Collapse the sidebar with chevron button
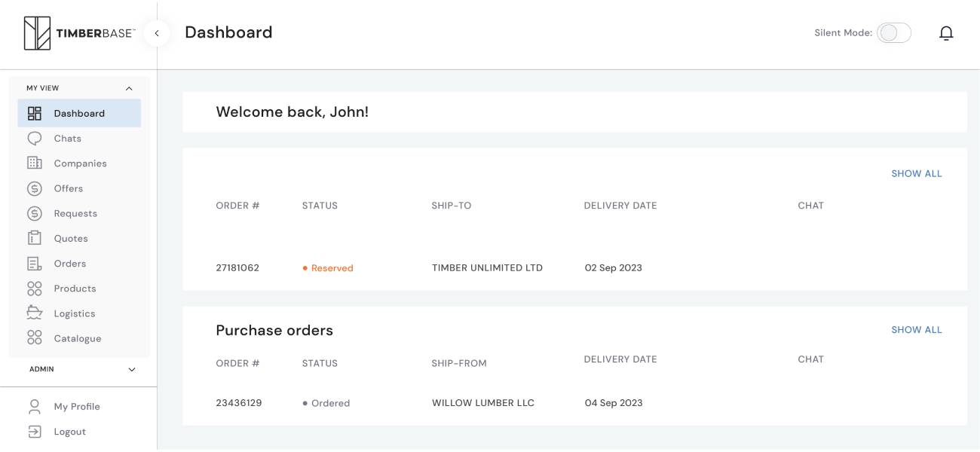The width and height of the screenshot is (980, 452). pos(157,33)
